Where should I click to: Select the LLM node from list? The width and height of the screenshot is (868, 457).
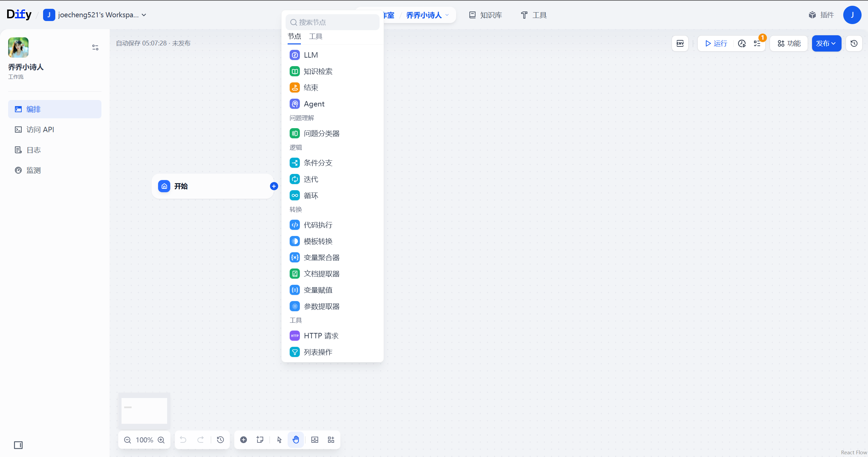point(310,55)
